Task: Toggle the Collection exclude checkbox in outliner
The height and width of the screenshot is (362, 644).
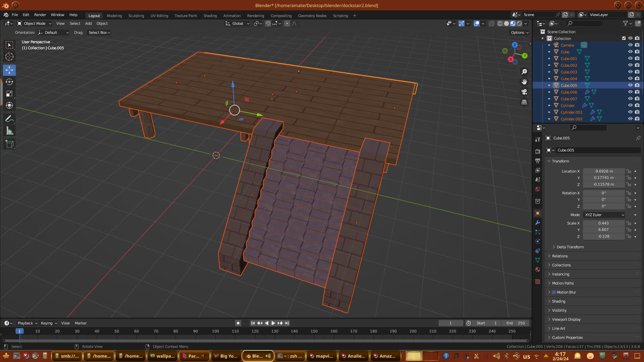Action: pos(624,38)
